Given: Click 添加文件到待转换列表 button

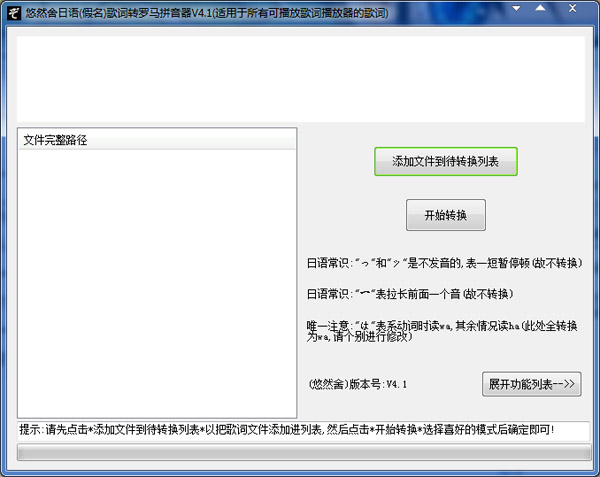Looking at the screenshot, I should [445, 162].
